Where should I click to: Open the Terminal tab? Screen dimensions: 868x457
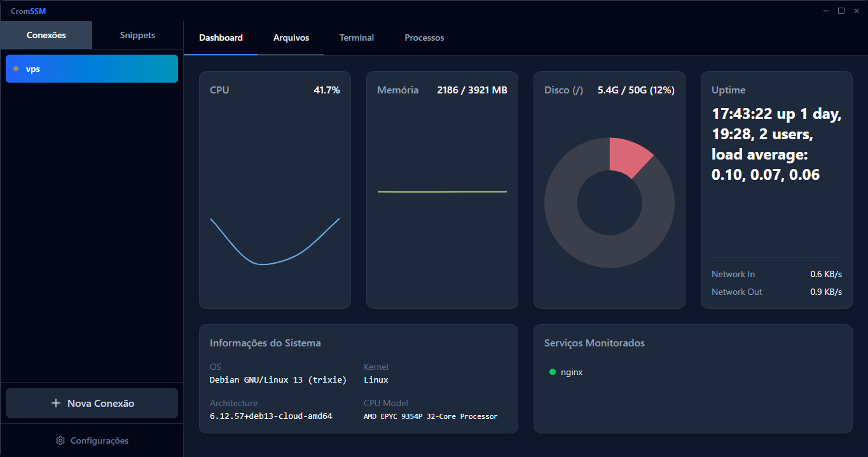point(357,38)
